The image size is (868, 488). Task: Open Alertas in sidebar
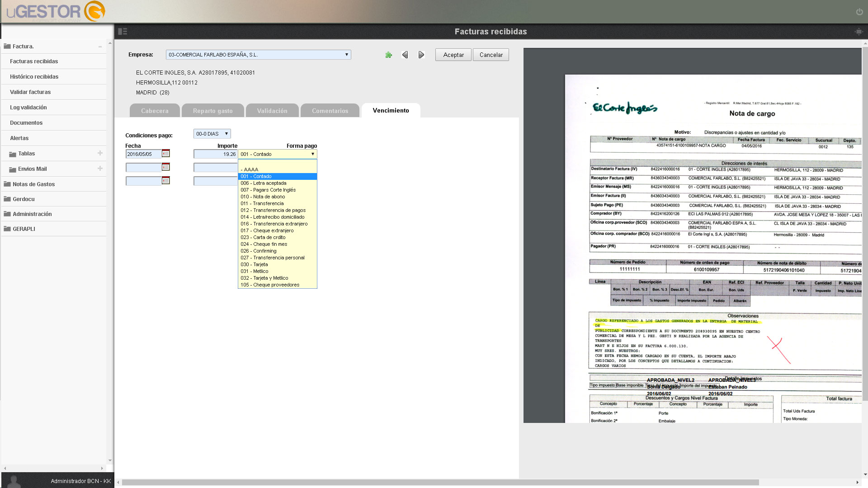tap(54, 138)
